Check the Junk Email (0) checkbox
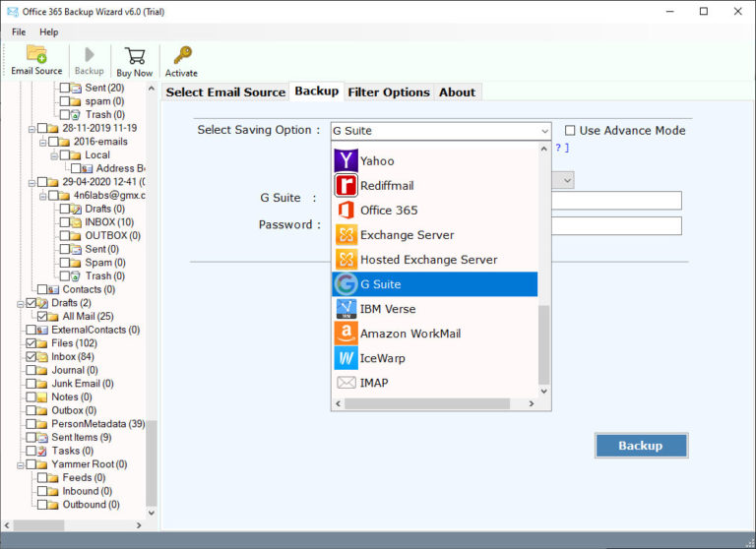This screenshot has height=549, width=756. [31, 384]
